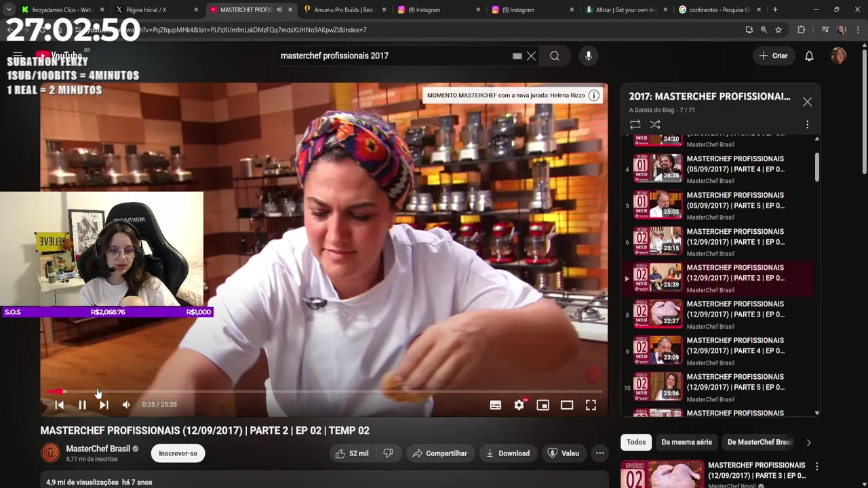This screenshot has height=488, width=868.
Task: Play playlist item 5, PARTE 5 (25:03)
Action: point(717,205)
